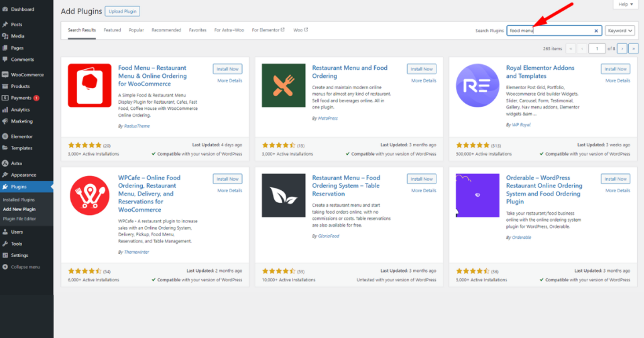Click the Orderable purple plugin thumbnail
Image resolution: width=644 pixels, height=338 pixels.
coord(477,195)
